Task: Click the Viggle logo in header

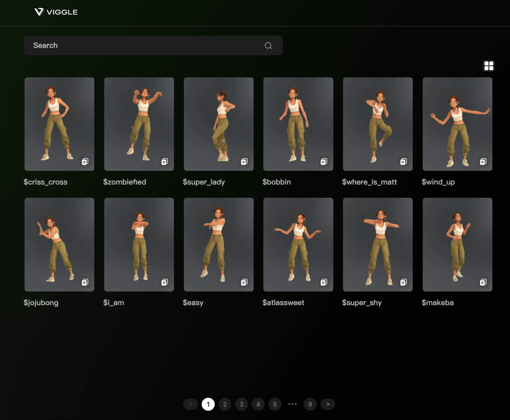Action: pyautogui.click(x=56, y=12)
